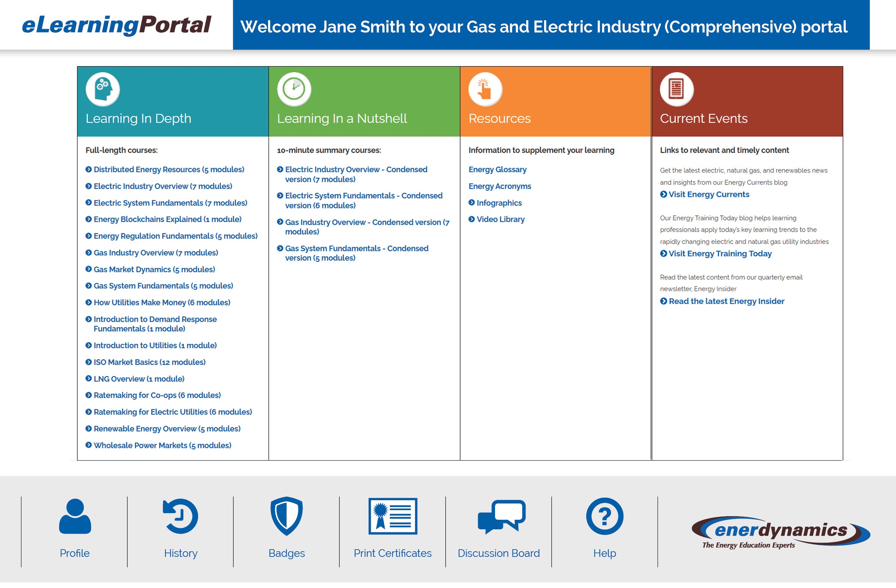Select the Profile label in the footer
896x588 pixels.
click(75, 553)
